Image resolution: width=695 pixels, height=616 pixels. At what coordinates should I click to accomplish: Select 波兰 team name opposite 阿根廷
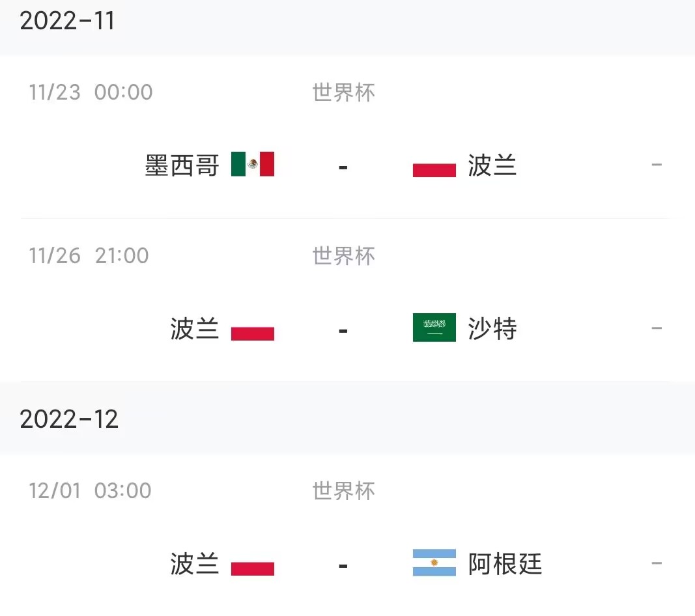tap(195, 564)
